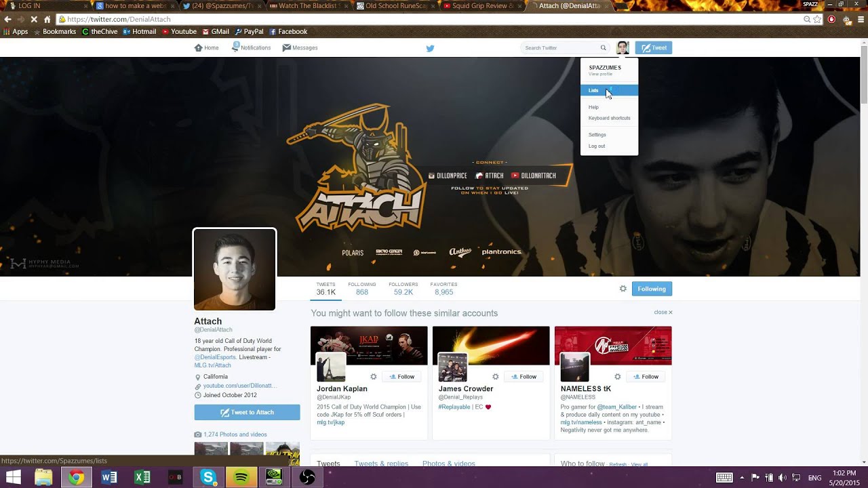This screenshot has width=868, height=488.
Task: Bookmark page with star icon
Action: (x=817, y=20)
